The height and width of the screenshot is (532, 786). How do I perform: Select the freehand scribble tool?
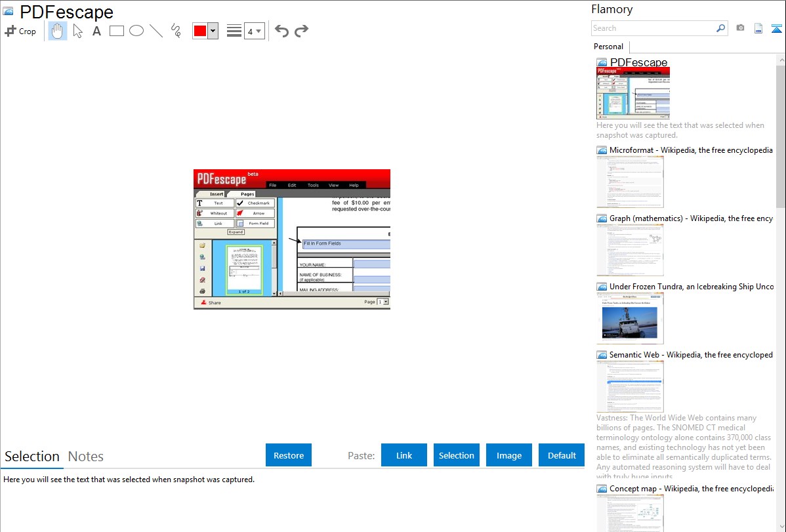pos(176,31)
